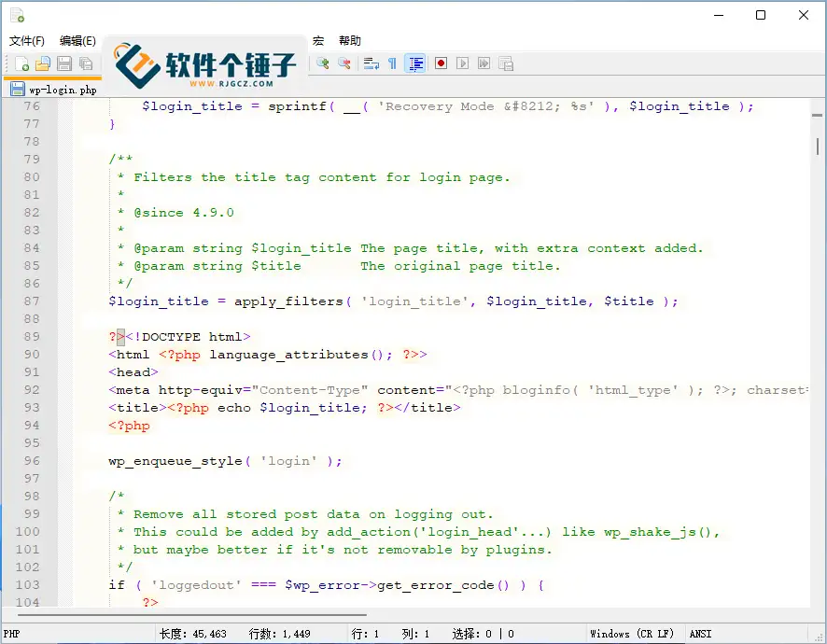Click '<!DOCTYPE html>' on line 89

coord(189,337)
